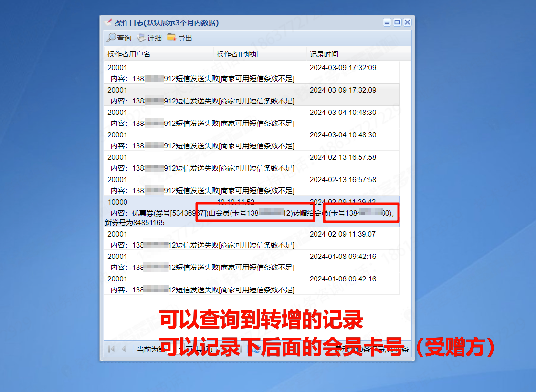Click the 导出 export button

179,38
